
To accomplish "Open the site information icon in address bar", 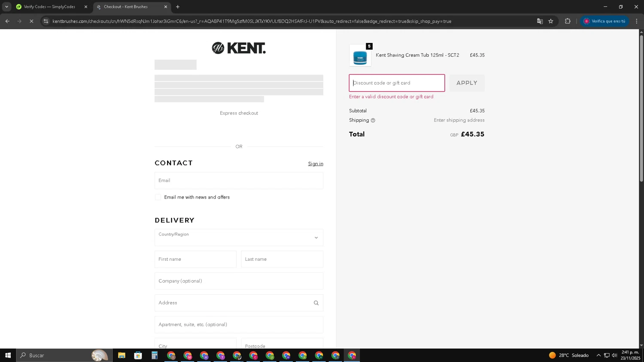I will [46, 21].
